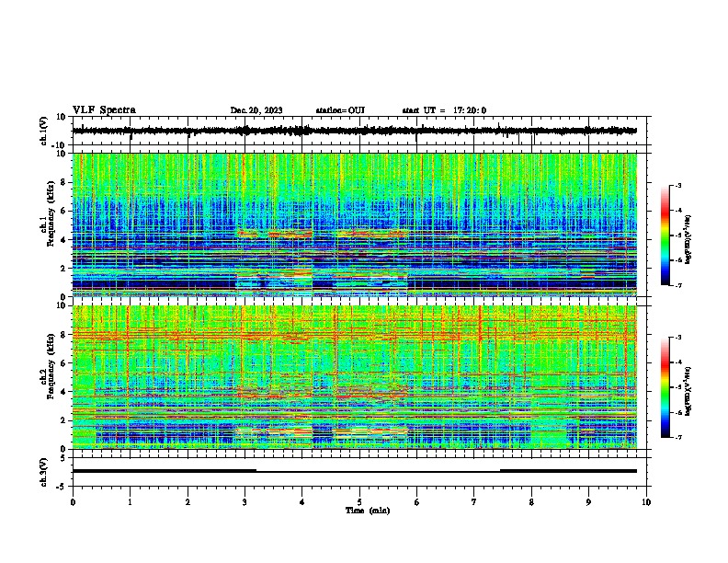Click time axis tick label '9'
The width and height of the screenshot is (728, 563).
point(588,502)
